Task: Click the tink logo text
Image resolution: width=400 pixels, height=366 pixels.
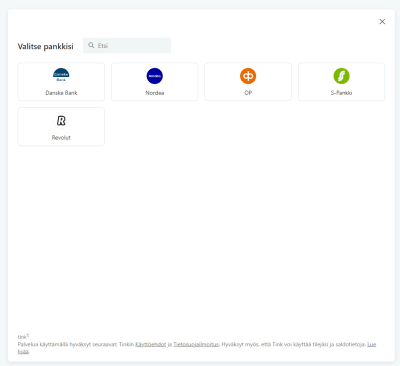Action: pos(22,337)
